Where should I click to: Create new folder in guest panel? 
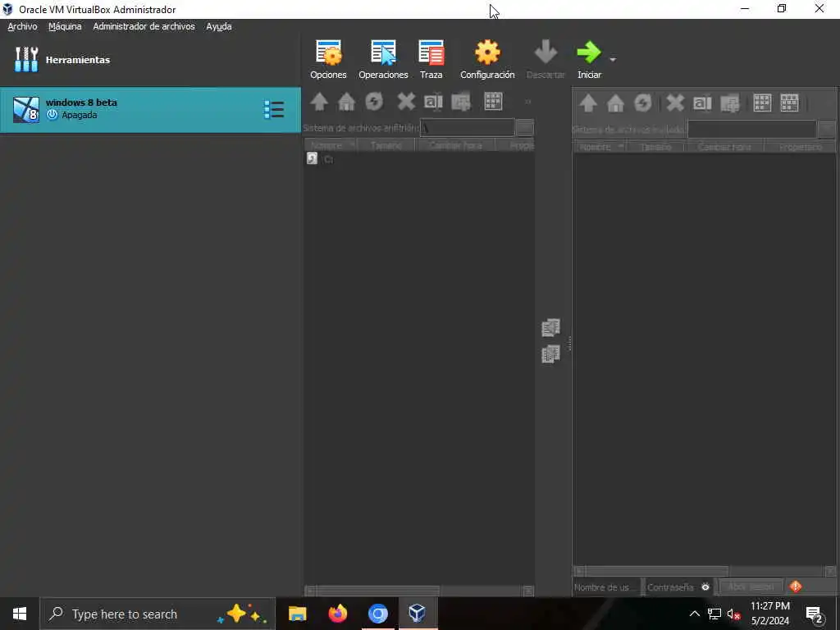coord(729,103)
